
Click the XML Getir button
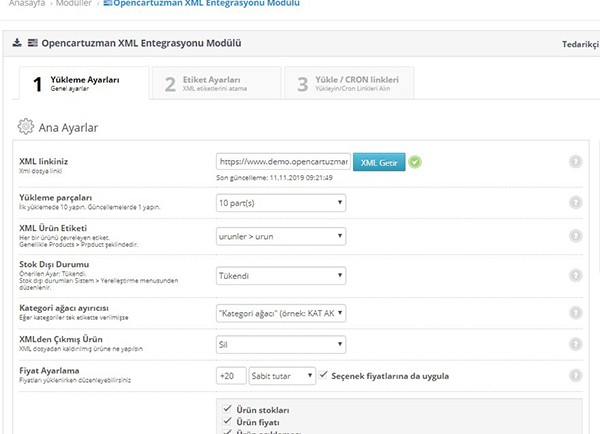coord(379,162)
